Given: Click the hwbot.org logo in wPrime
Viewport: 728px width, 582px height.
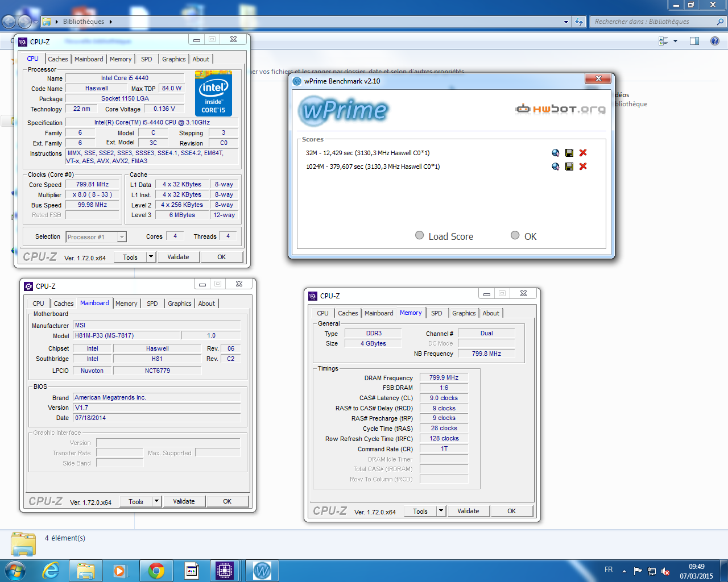Looking at the screenshot, I should click(560, 109).
